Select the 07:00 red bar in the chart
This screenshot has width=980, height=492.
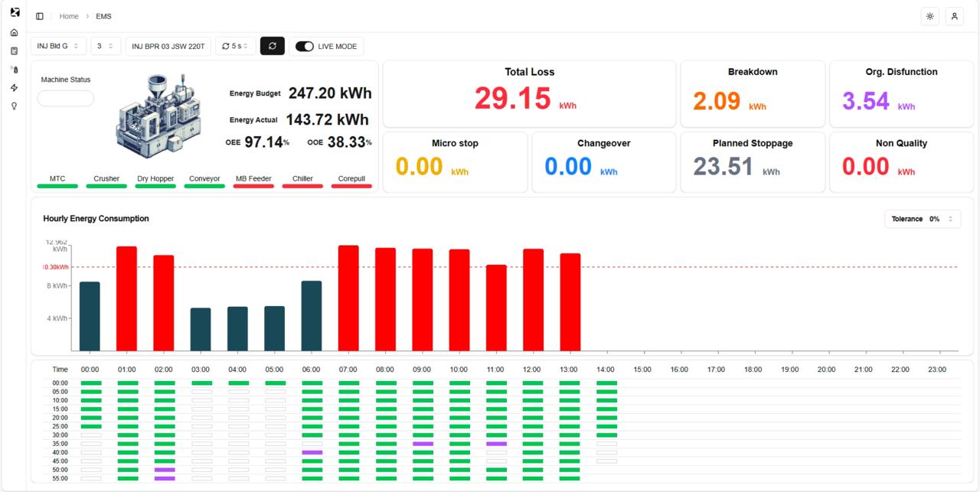[x=348, y=298]
